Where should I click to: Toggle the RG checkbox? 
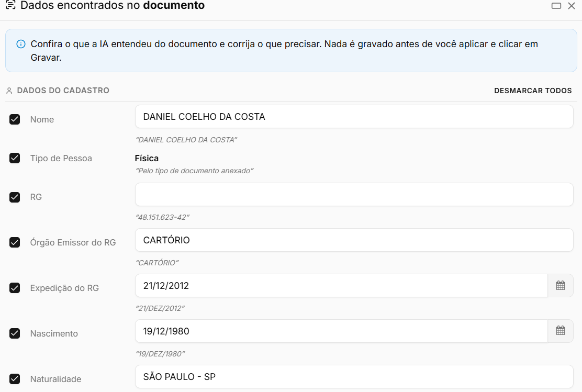15,197
